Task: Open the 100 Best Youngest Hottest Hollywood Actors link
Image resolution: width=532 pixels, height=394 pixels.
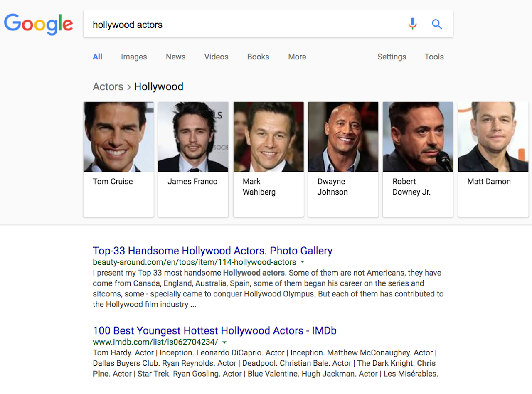Action: [214, 330]
